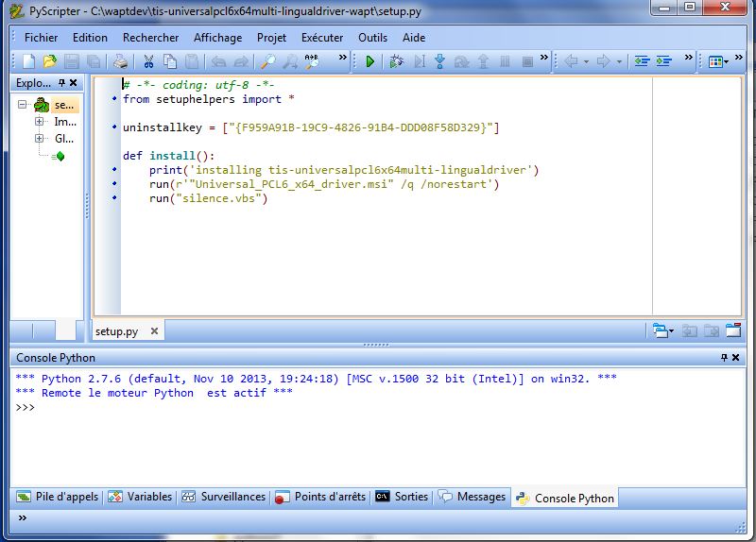The height and width of the screenshot is (542, 756).
Task: Open the Projet menu
Action: pyautogui.click(x=271, y=38)
